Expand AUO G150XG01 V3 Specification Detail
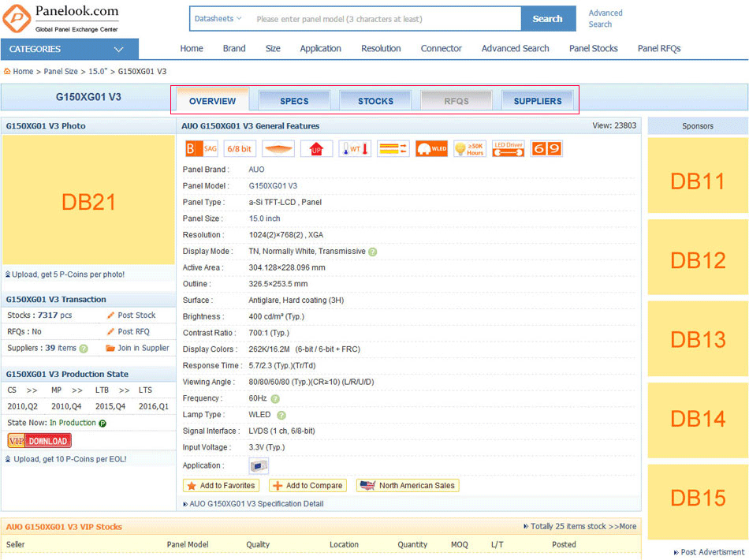The width and height of the screenshot is (749, 560). (x=255, y=504)
